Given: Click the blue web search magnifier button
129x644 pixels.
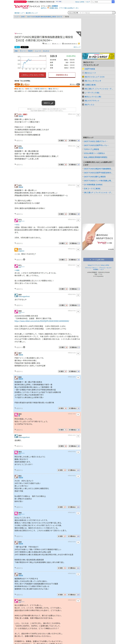Looking at the screenshot, I should pyautogui.click(x=113, y=2).
